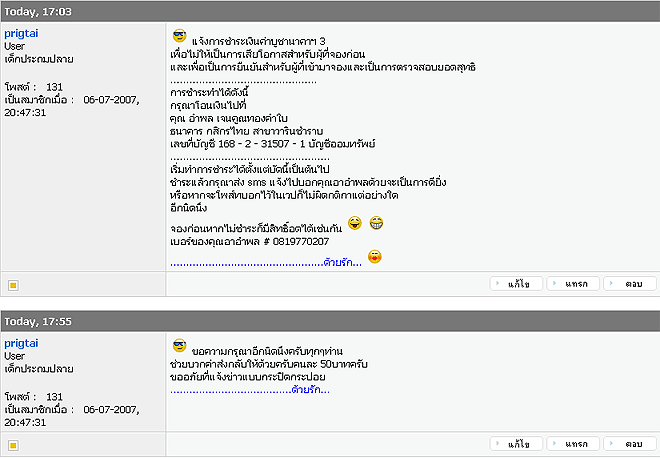Click the คุณ อำพล account holder name line

coord(229,118)
